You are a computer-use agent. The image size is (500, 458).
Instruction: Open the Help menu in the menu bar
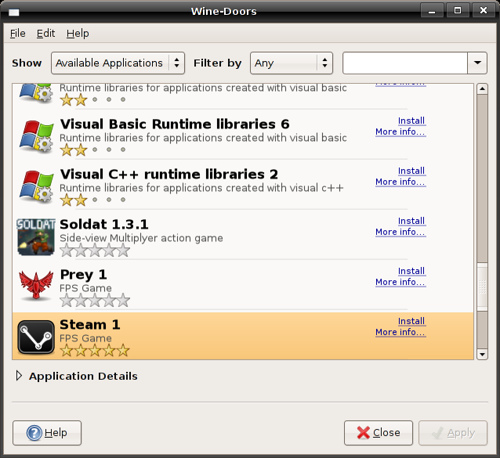[78, 33]
